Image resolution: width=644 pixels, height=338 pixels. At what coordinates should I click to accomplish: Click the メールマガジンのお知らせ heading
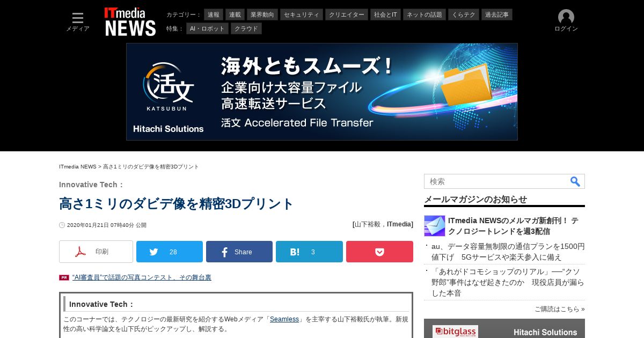click(475, 200)
